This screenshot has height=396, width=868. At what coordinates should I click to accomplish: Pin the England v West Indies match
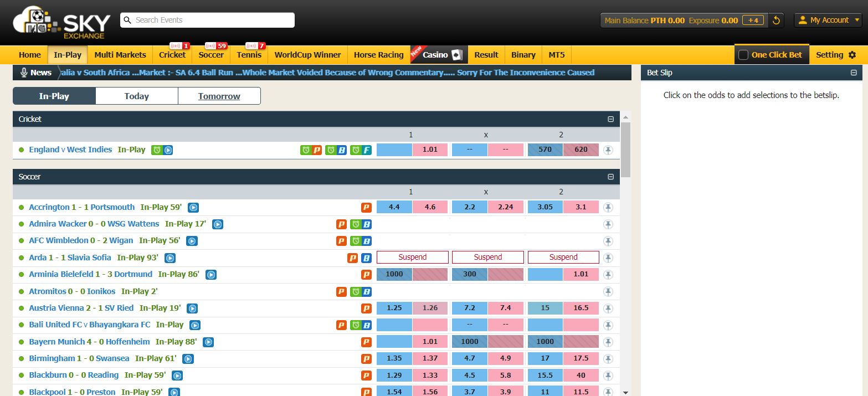pyautogui.click(x=608, y=150)
